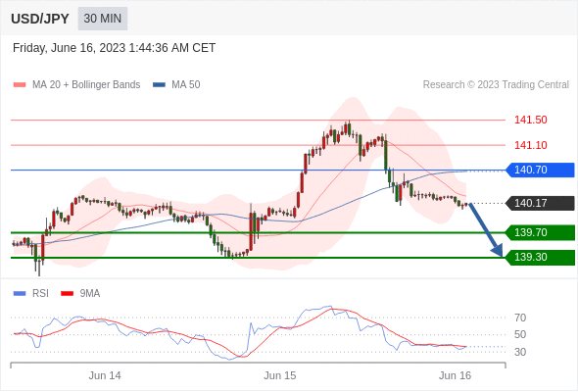
Task: Click the MA 20 + Bollinger Bands label
Action: (x=86, y=85)
